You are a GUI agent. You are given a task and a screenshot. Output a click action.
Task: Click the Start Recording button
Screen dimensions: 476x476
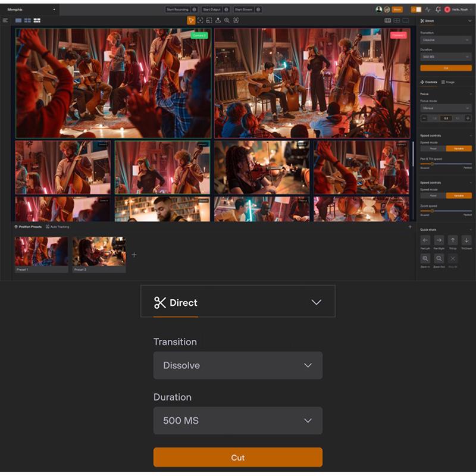(x=177, y=10)
